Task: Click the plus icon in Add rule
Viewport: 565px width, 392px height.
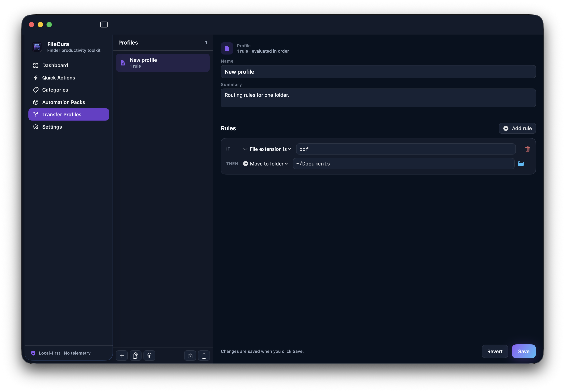Action: [x=506, y=128]
